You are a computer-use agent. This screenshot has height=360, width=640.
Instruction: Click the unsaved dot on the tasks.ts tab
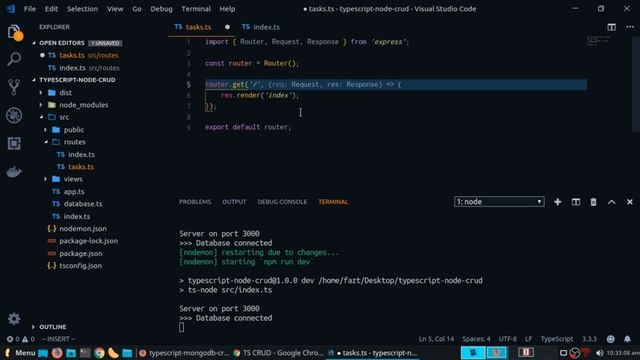(227, 27)
